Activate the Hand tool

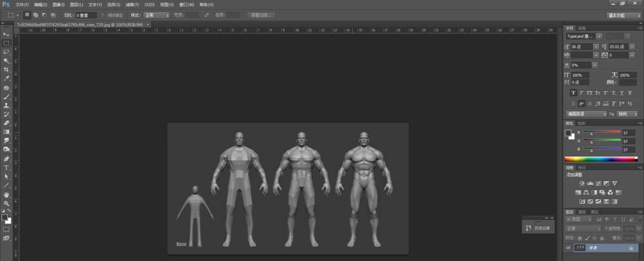click(x=6, y=194)
